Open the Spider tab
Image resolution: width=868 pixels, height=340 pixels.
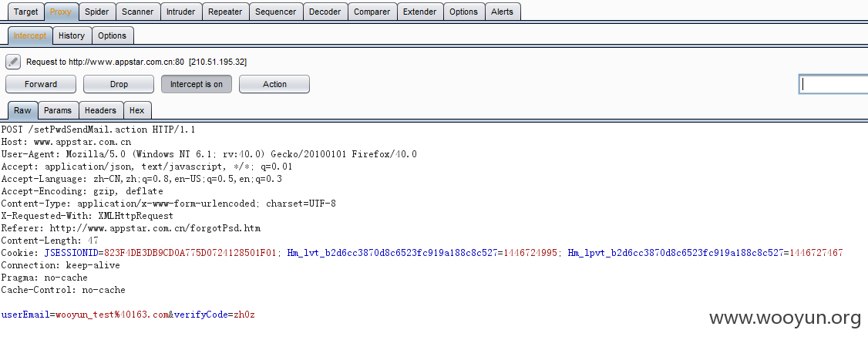coord(97,12)
